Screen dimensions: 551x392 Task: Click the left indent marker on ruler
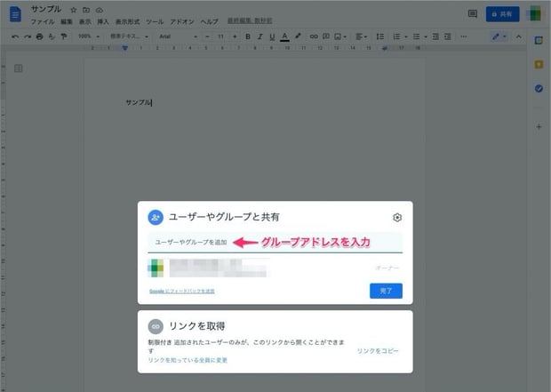pos(125,48)
